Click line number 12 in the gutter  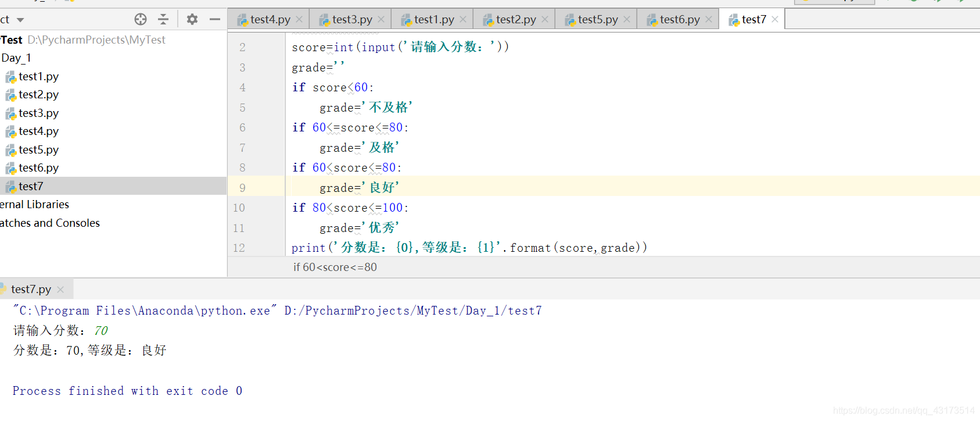point(239,248)
